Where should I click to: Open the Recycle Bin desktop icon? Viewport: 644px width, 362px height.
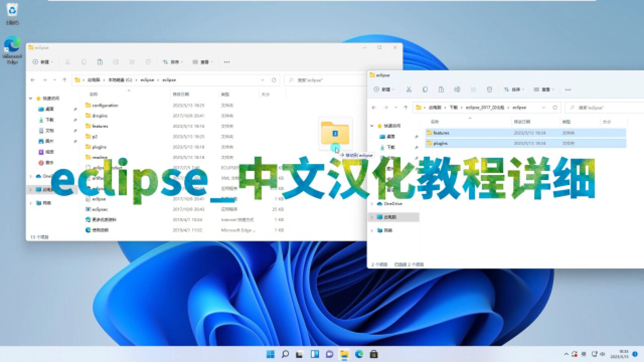pyautogui.click(x=13, y=14)
